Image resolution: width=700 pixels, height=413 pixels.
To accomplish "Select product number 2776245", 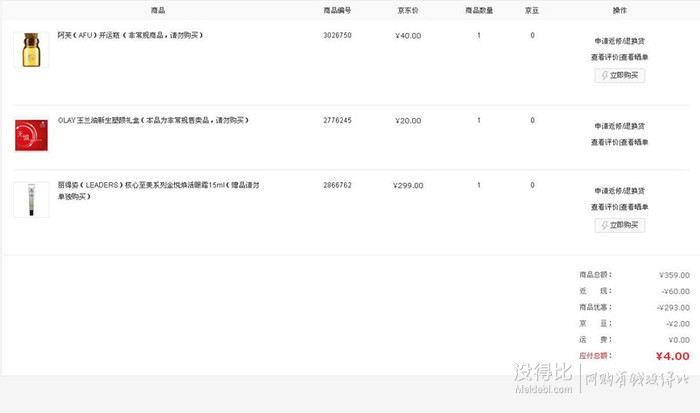I will (338, 121).
